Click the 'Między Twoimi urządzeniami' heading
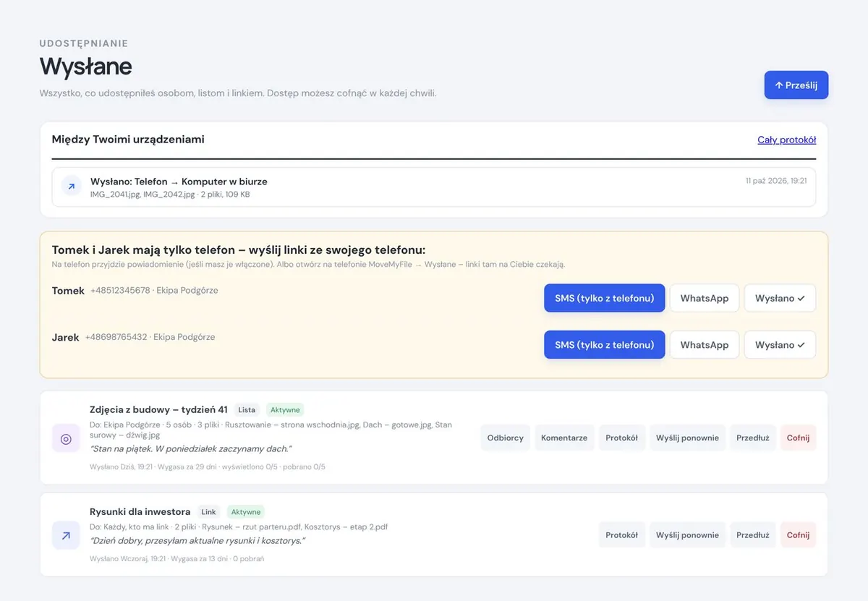This screenshot has width=868, height=601. [x=128, y=140]
